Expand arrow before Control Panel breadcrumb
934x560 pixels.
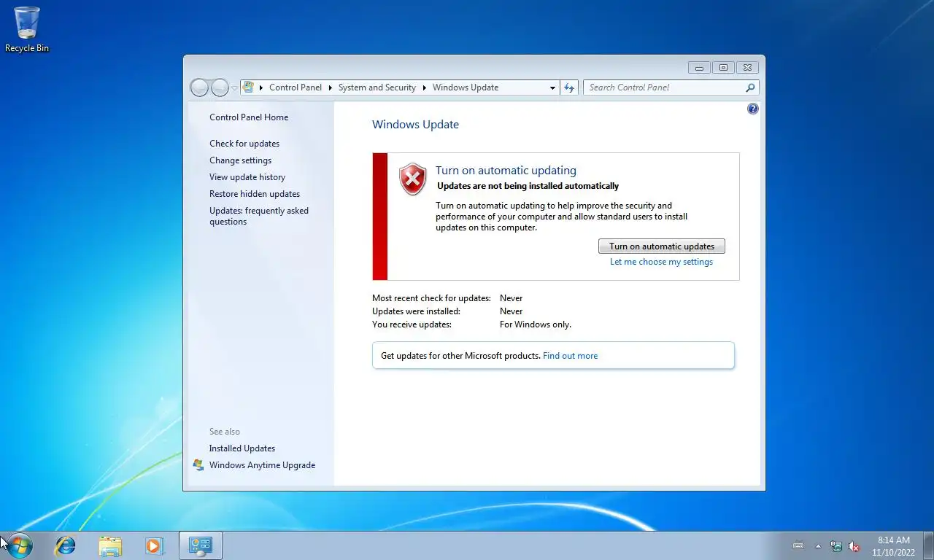(x=261, y=87)
